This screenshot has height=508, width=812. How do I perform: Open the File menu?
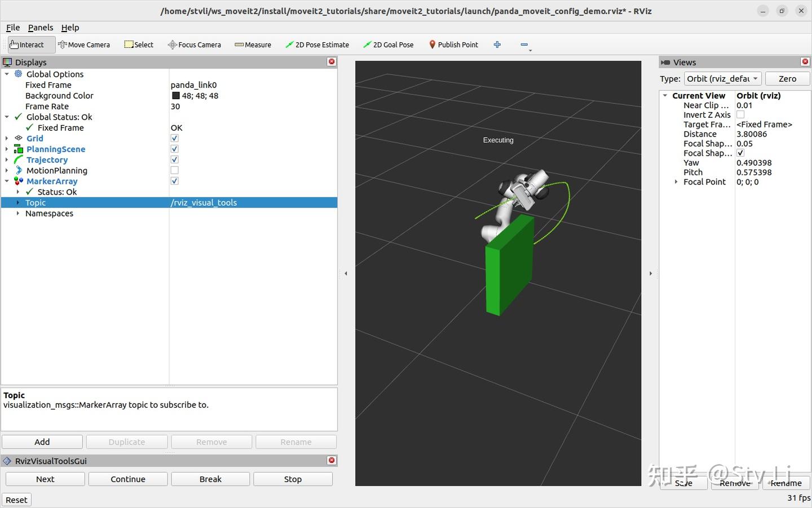click(12, 27)
